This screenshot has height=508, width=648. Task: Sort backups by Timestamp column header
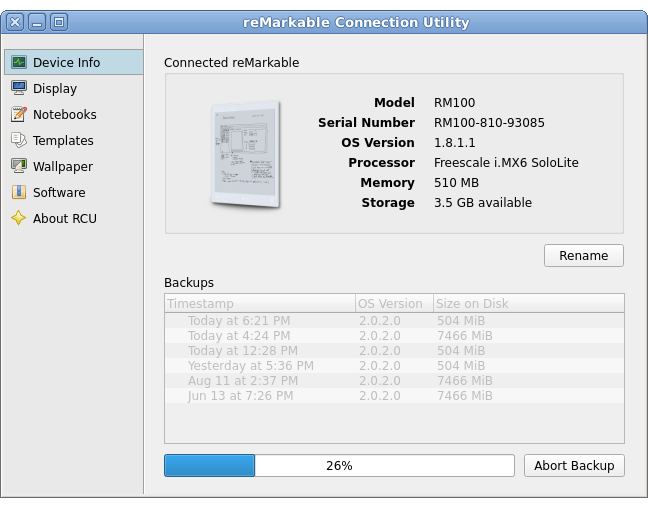[x=260, y=303]
